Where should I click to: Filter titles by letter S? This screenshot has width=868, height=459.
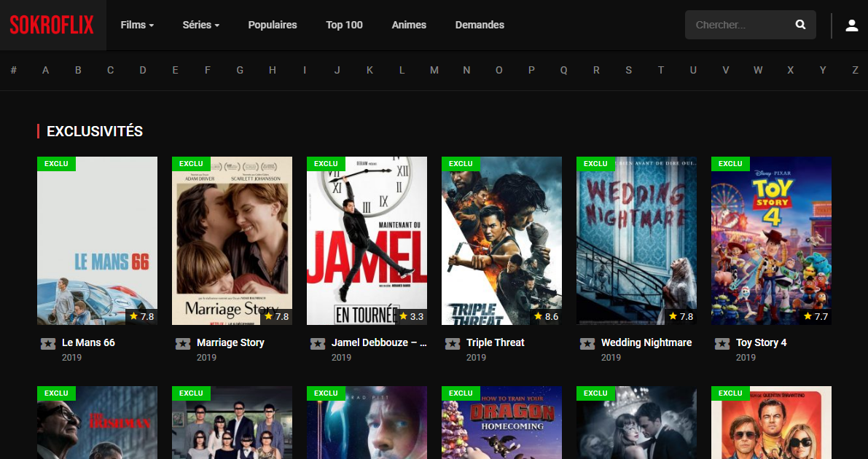628,71
